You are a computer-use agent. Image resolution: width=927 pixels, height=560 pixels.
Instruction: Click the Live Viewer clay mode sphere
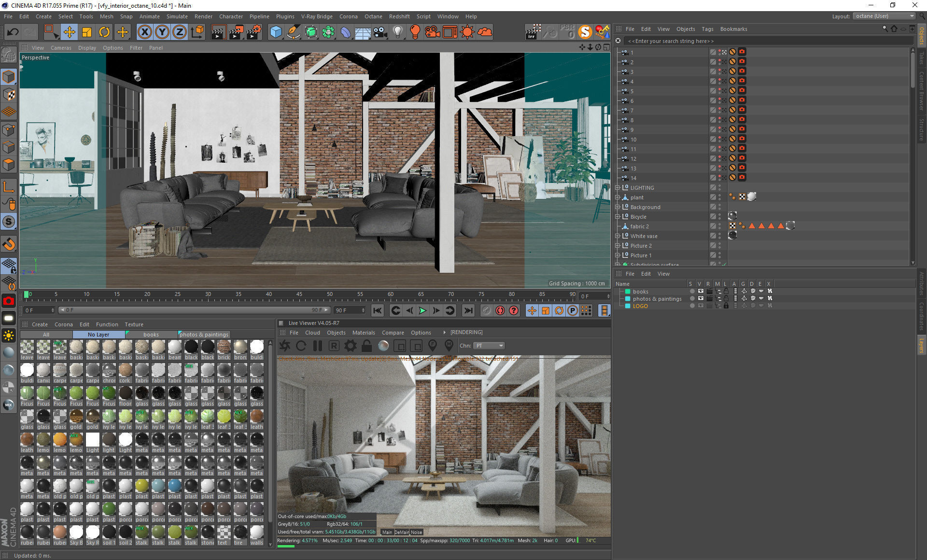pos(383,346)
